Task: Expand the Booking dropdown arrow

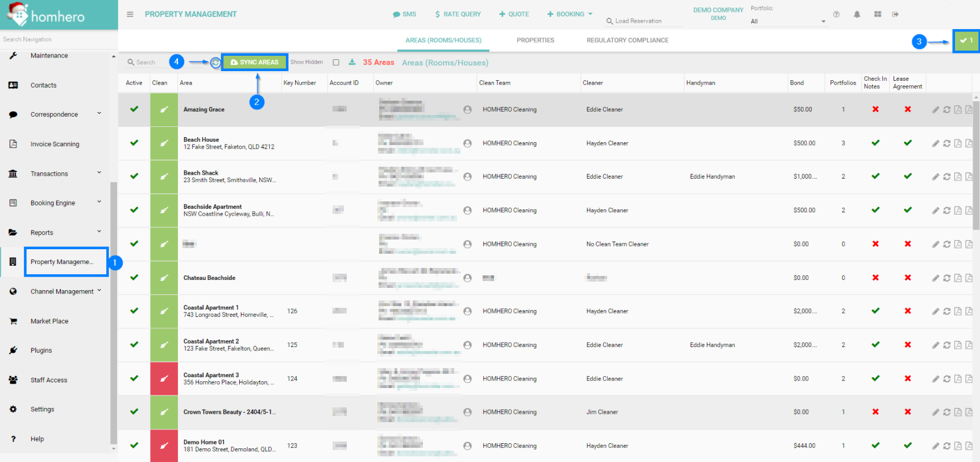Action: pos(590,14)
